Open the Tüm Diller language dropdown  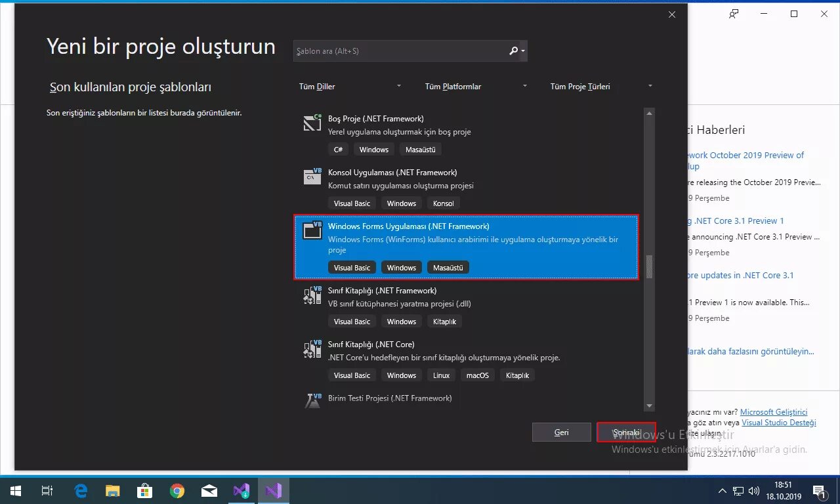pyautogui.click(x=350, y=86)
